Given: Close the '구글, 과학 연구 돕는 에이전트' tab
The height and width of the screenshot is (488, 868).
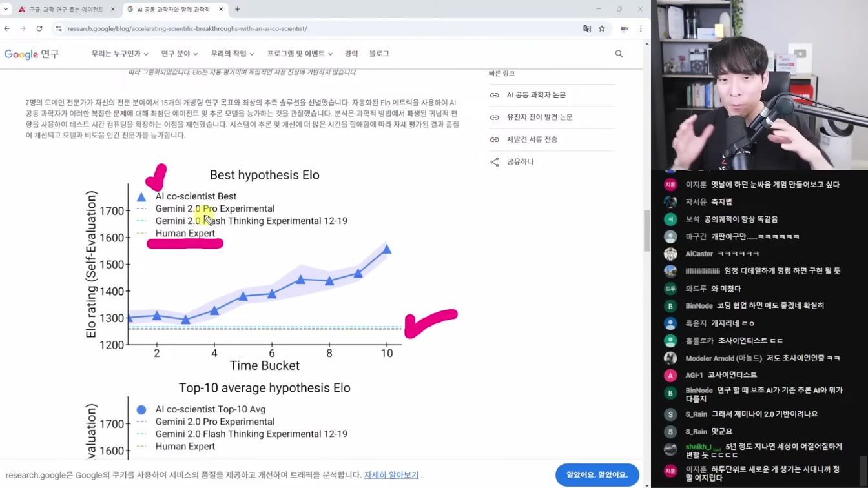Looking at the screenshot, I should (x=113, y=9).
